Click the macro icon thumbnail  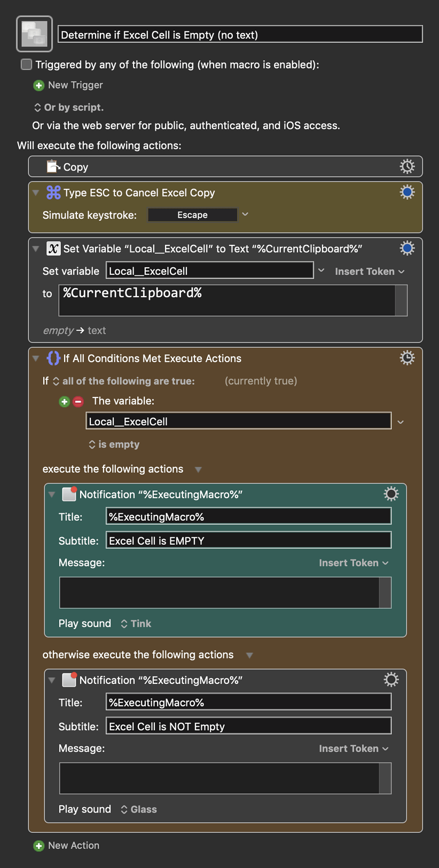coord(34,34)
